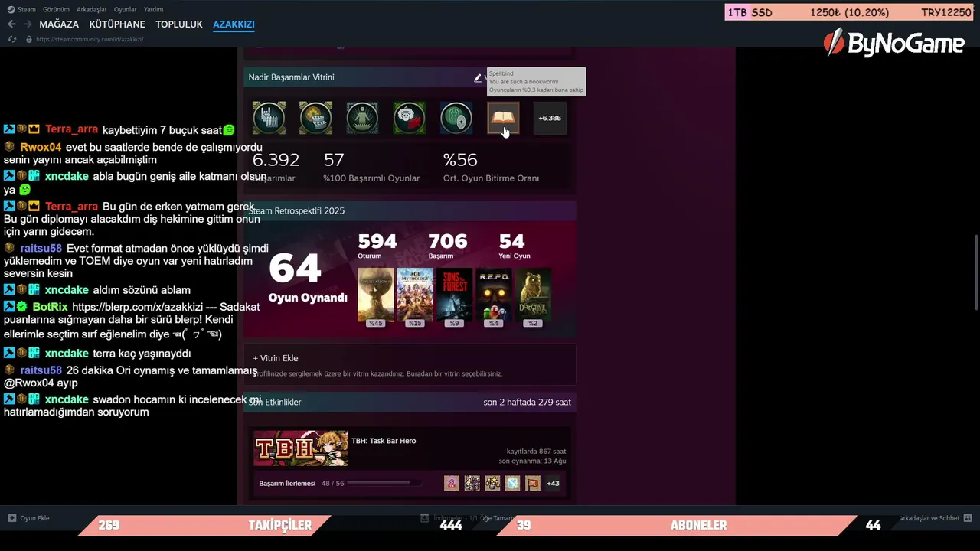Image resolution: width=980 pixels, height=551 pixels.
Task: Go back with the left arrow
Action: (11, 24)
